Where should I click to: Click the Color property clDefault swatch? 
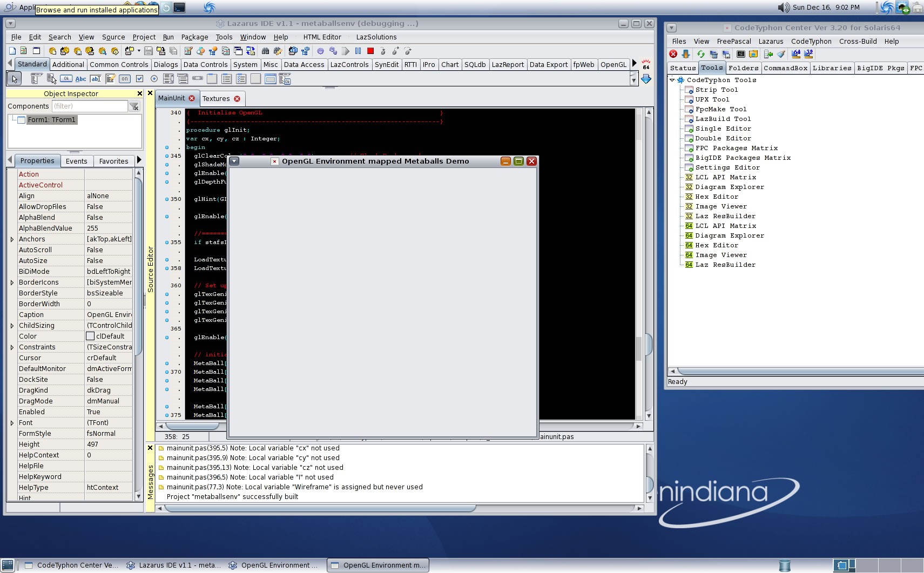(x=90, y=336)
